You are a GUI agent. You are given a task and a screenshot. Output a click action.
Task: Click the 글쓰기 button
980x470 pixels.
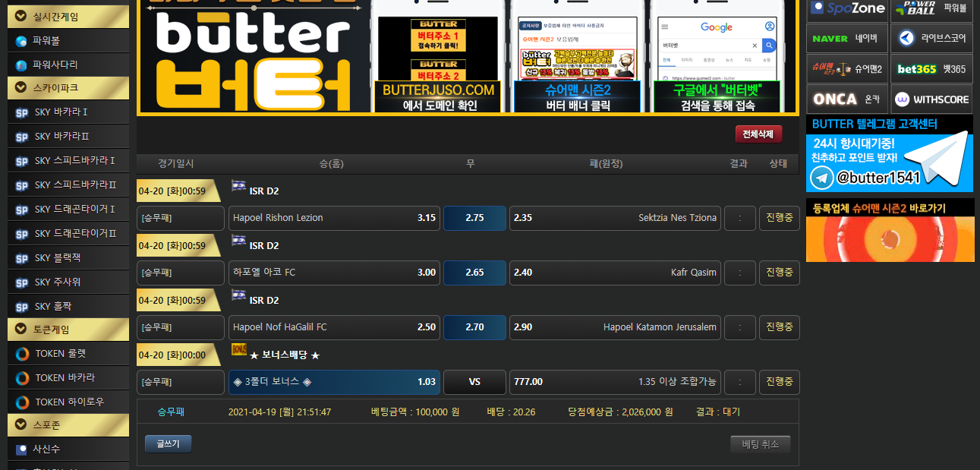click(168, 444)
